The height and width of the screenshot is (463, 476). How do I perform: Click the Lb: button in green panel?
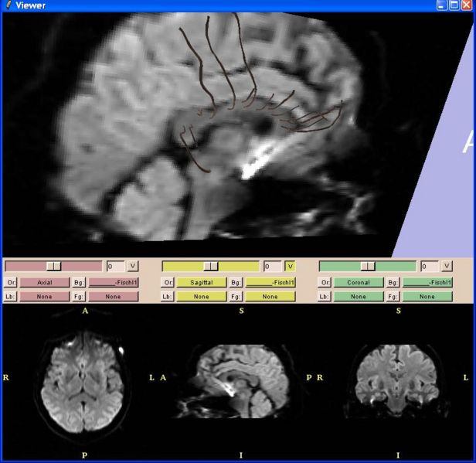[x=325, y=297]
